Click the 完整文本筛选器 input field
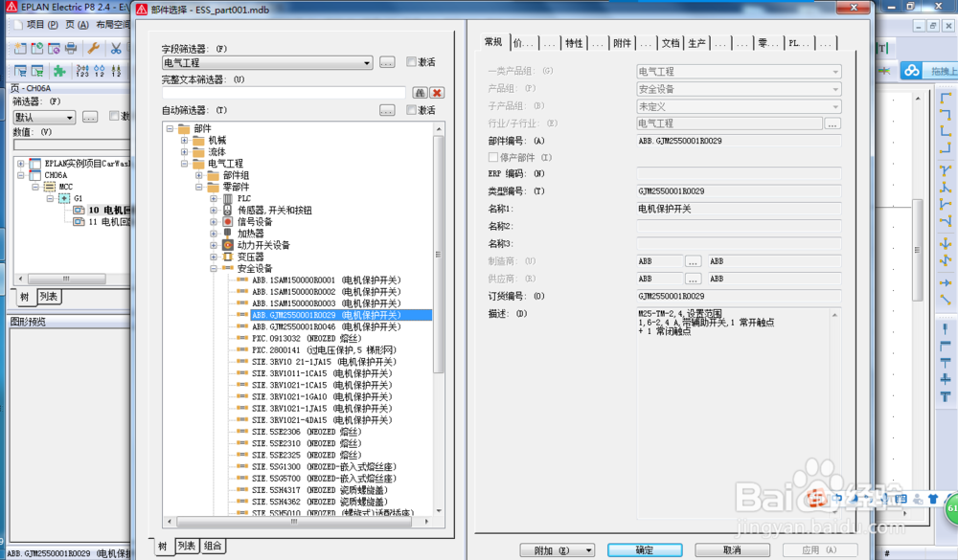Screen dimensions: 958x560 284,93
